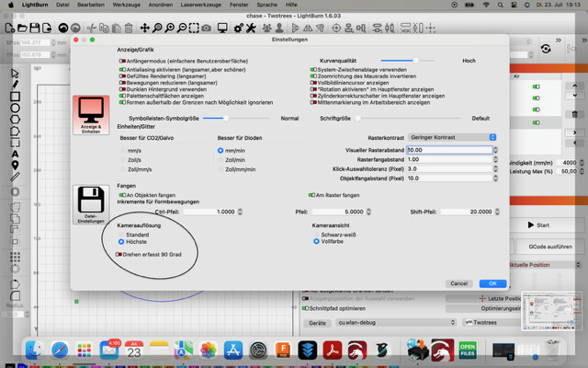Click the frame selection dashed-rectangle icon
Image resolution: width=588 pixels, height=368 pixels.
pos(194,28)
